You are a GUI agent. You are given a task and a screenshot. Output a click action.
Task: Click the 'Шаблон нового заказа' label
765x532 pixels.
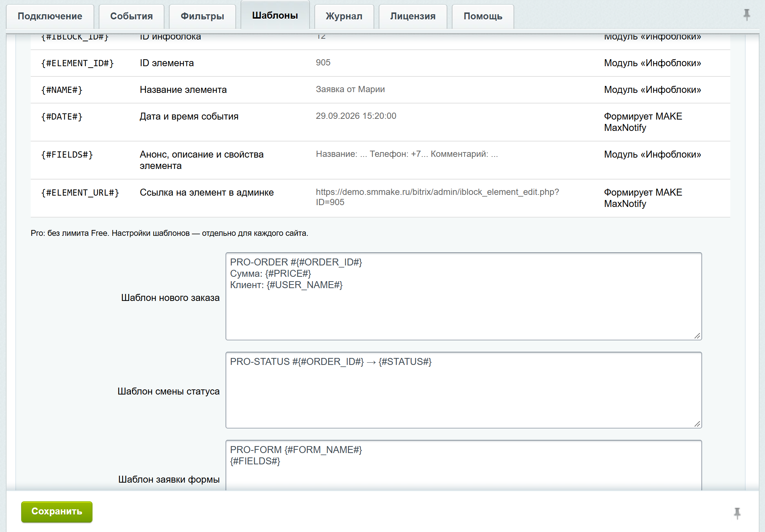(x=170, y=298)
